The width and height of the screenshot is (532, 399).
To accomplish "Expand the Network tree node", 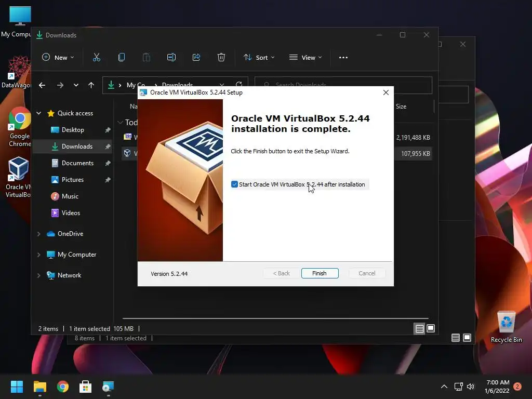I will (38, 275).
